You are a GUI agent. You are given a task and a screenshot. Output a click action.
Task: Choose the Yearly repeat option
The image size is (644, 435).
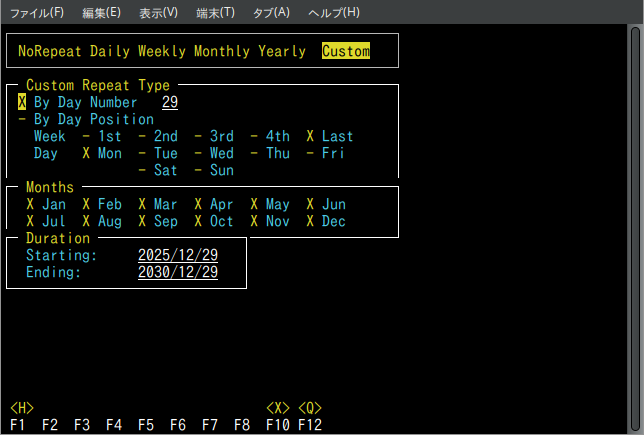[x=282, y=51]
